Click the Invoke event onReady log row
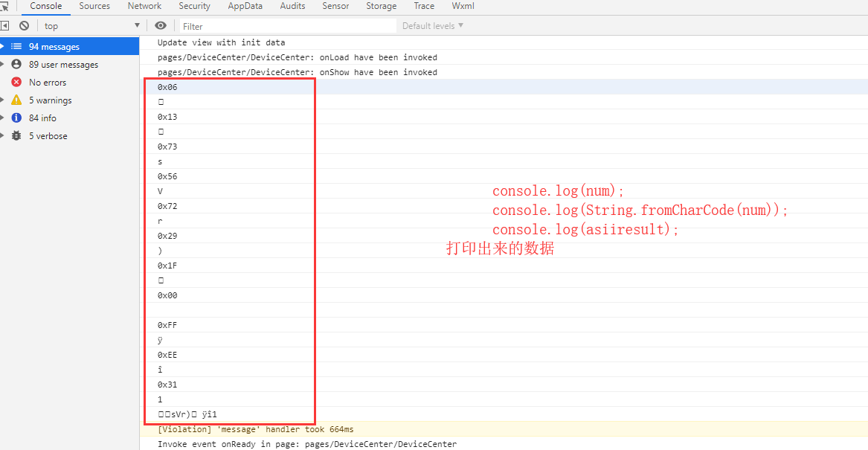868x450 pixels. coord(504,444)
